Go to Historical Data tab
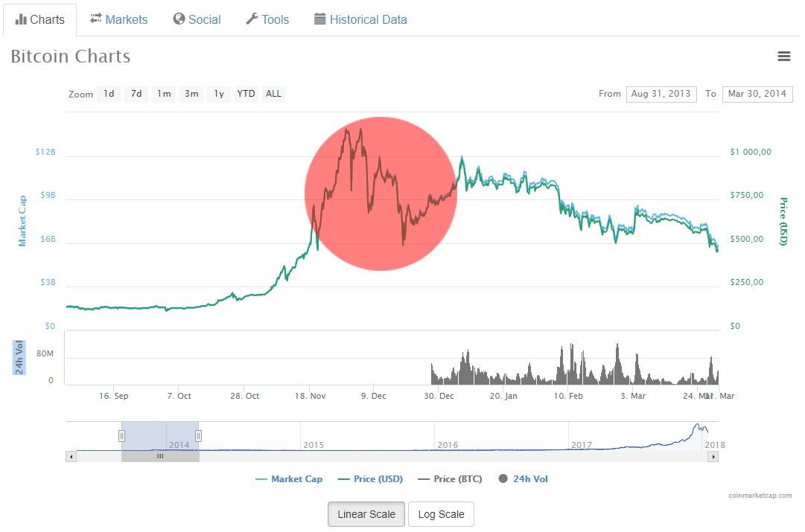This screenshot has height=532, width=805. point(360,19)
